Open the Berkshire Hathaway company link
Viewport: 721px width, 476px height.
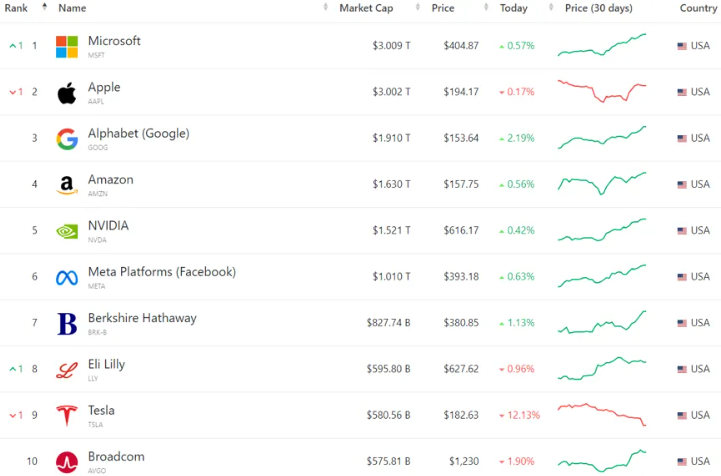[x=142, y=318]
